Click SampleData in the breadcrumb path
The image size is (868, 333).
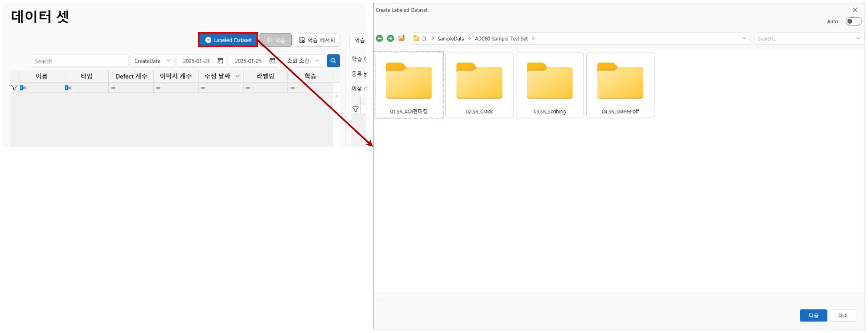point(450,39)
